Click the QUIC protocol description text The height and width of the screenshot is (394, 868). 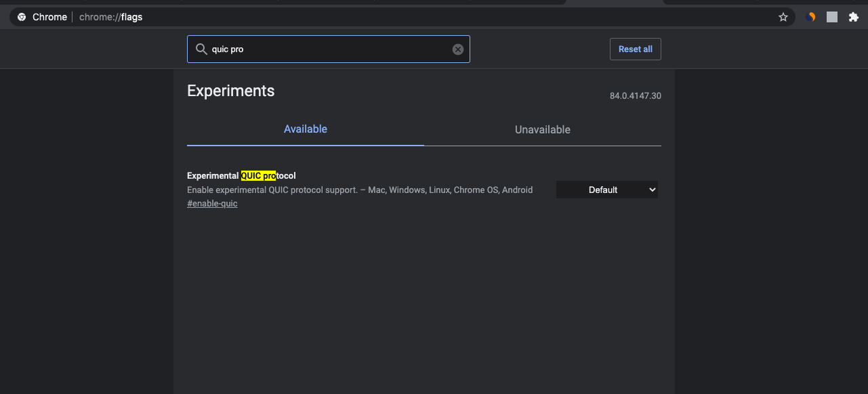coord(359,190)
